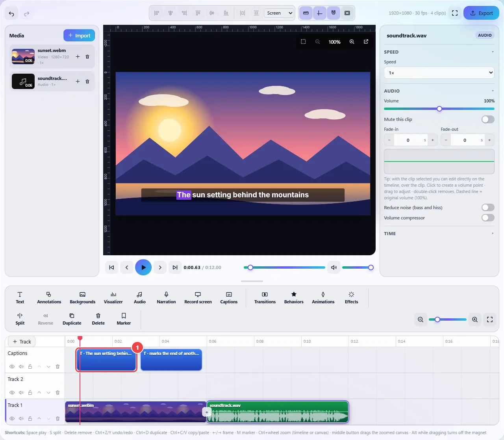Open the Transitions panel
This screenshot has height=440, width=504.
tap(265, 298)
